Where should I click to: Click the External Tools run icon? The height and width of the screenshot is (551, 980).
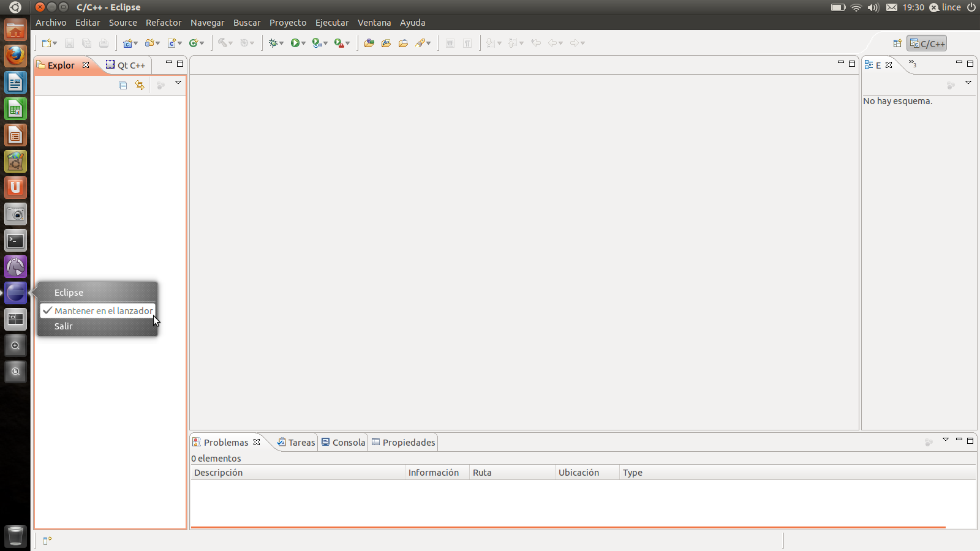(339, 43)
